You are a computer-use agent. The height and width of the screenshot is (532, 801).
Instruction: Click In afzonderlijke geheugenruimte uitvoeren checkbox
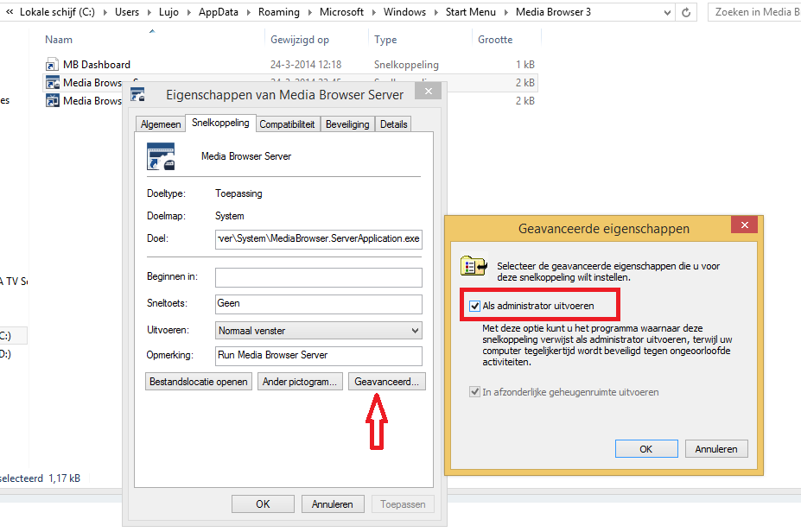pyautogui.click(x=474, y=392)
